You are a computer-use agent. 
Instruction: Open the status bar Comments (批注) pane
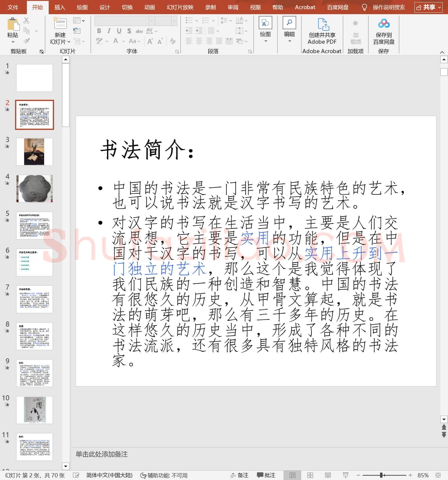click(266, 475)
